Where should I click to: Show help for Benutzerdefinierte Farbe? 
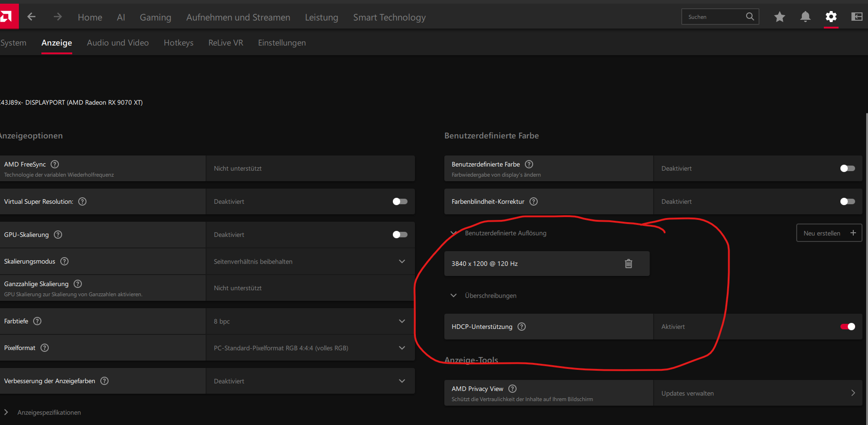click(x=529, y=164)
